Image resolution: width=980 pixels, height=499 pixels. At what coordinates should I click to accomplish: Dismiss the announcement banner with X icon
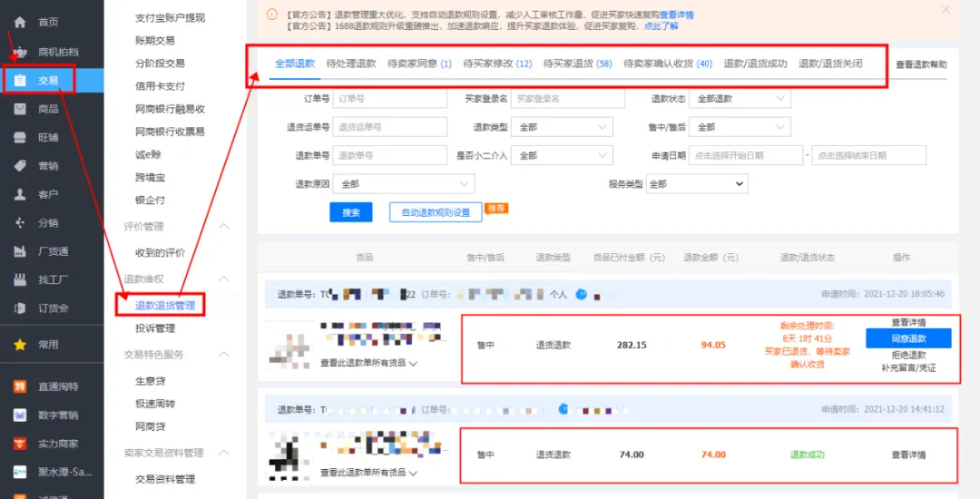(946, 10)
